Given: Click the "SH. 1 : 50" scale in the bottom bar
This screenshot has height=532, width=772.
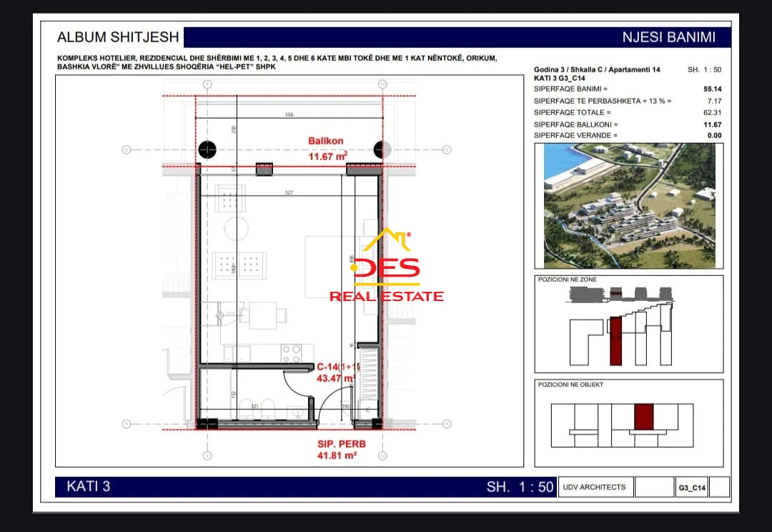Looking at the screenshot, I should pyautogui.click(x=520, y=487).
